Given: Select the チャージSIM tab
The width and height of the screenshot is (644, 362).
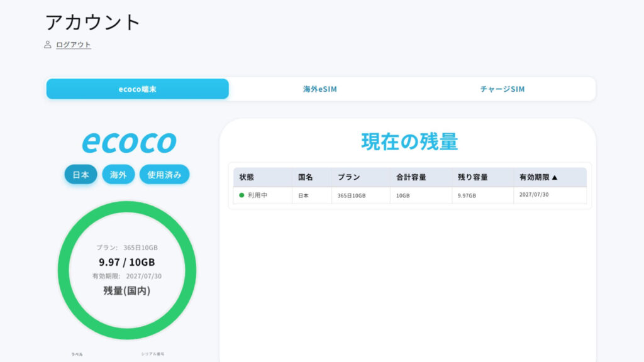Looking at the screenshot, I should pyautogui.click(x=502, y=89).
